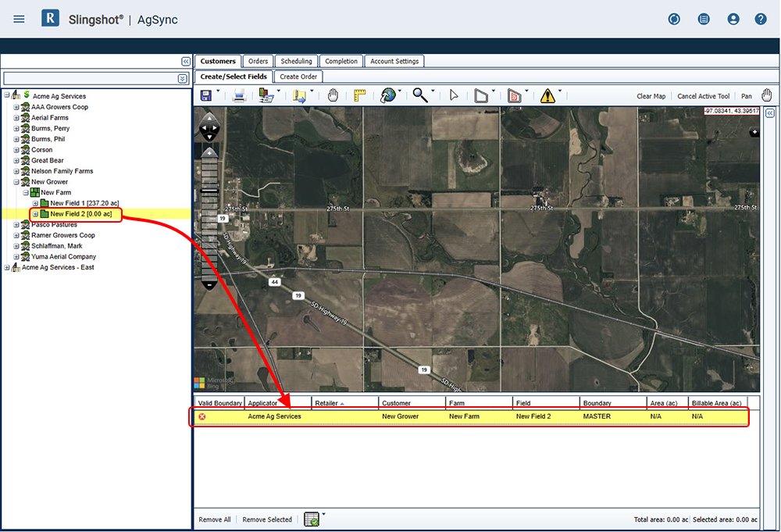The height and width of the screenshot is (532, 781).
Task: Select the magnifying glass Zoom tool
Action: 420,95
